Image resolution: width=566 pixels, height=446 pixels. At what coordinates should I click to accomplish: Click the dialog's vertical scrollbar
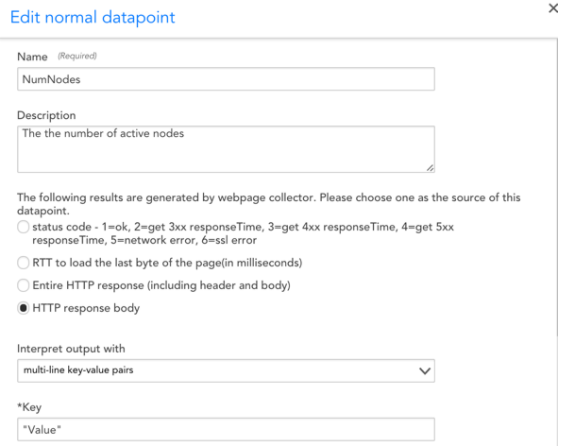557,188
